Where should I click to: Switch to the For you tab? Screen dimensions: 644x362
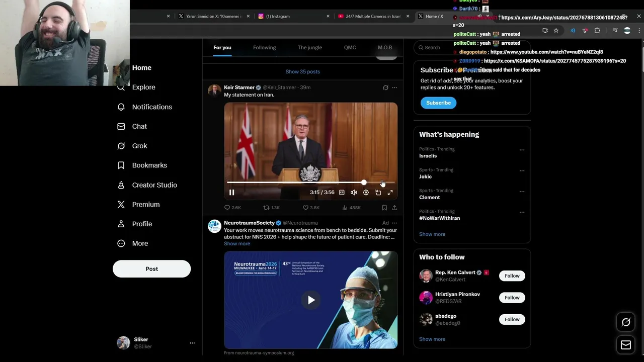tap(222, 47)
